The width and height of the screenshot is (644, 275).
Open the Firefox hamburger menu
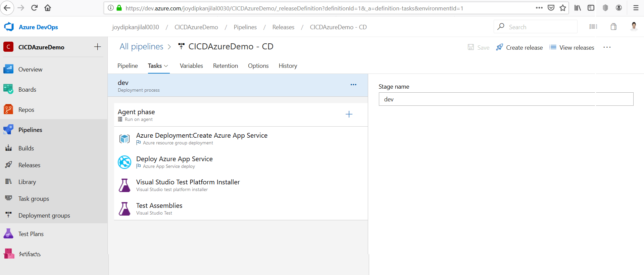click(636, 8)
